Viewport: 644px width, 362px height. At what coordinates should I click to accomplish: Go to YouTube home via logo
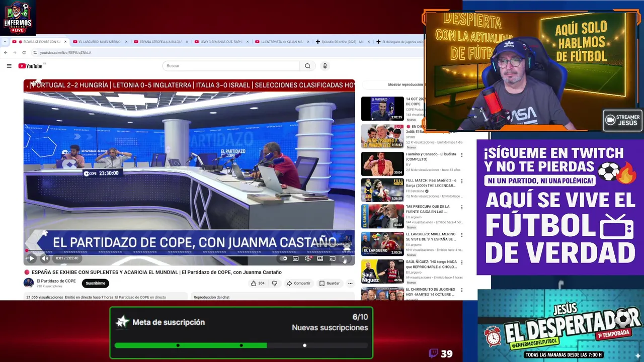click(30, 66)
